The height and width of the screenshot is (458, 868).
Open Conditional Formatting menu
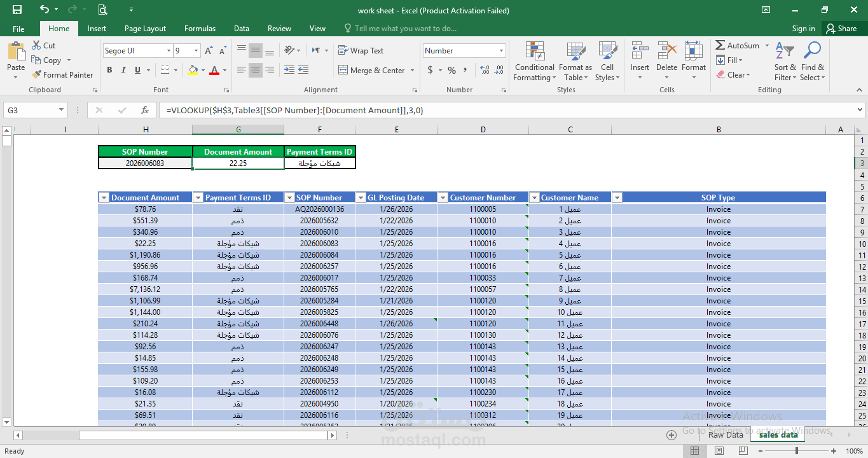534,62
